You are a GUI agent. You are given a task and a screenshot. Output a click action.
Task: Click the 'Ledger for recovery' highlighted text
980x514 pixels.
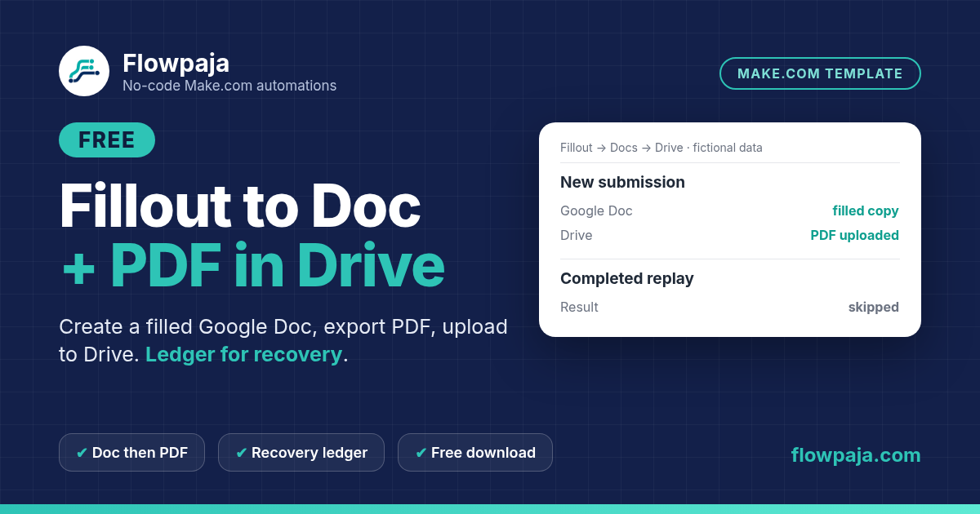click(x=243, y=355)
